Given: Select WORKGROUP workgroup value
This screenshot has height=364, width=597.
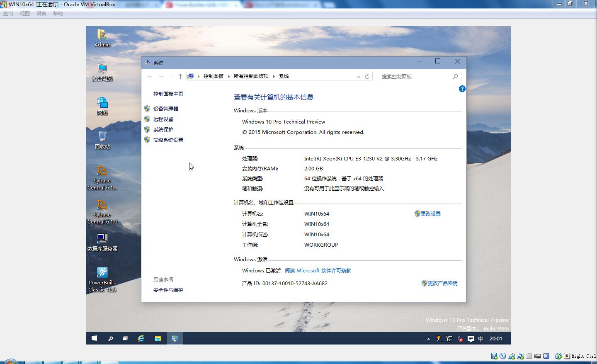Looking at the screenshot, I should [x=321, y=245].
